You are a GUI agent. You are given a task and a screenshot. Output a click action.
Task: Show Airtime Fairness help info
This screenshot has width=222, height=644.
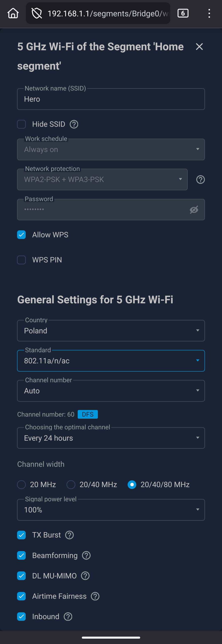coord(95,596)
